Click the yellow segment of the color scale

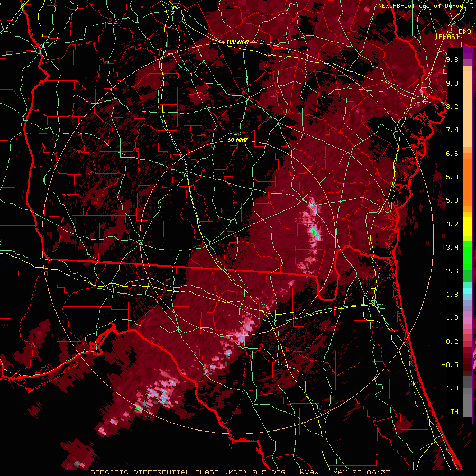467,226
